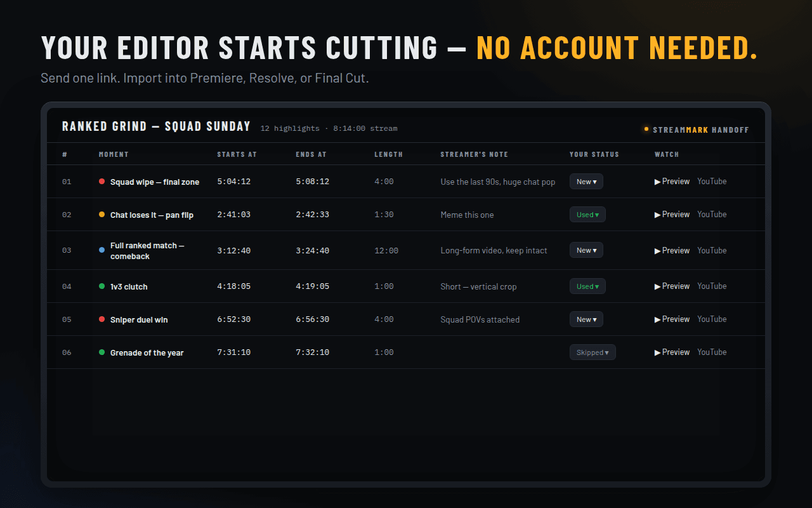Open status dropdown for Squad wipe row
812x508 pixels.
pos(586,182)
